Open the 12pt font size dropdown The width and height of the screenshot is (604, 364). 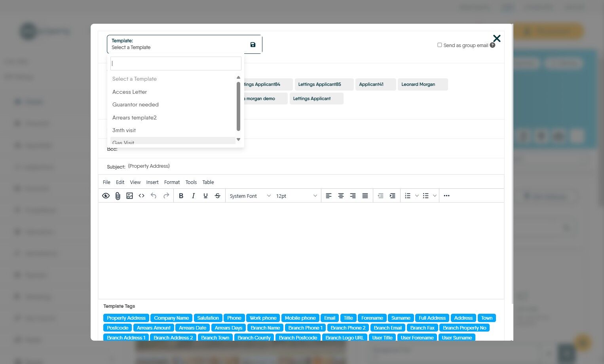pos(296,196)
